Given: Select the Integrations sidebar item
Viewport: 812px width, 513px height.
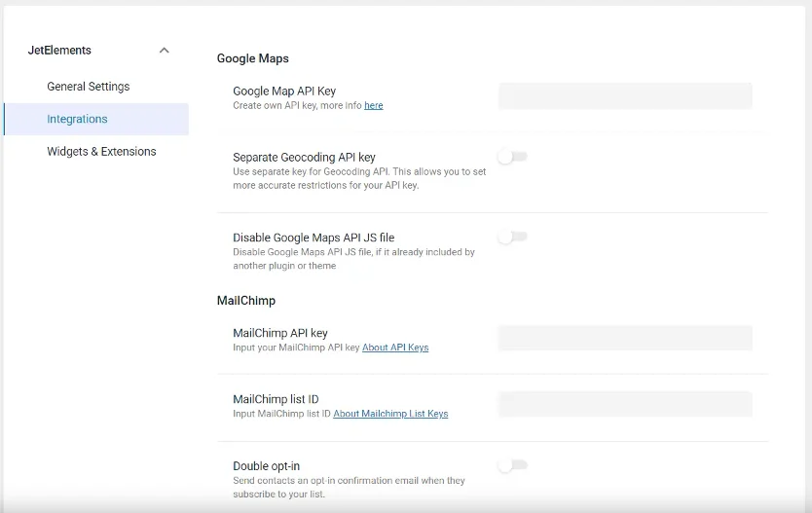Looking at the screenshot, I should coord(77,119).
